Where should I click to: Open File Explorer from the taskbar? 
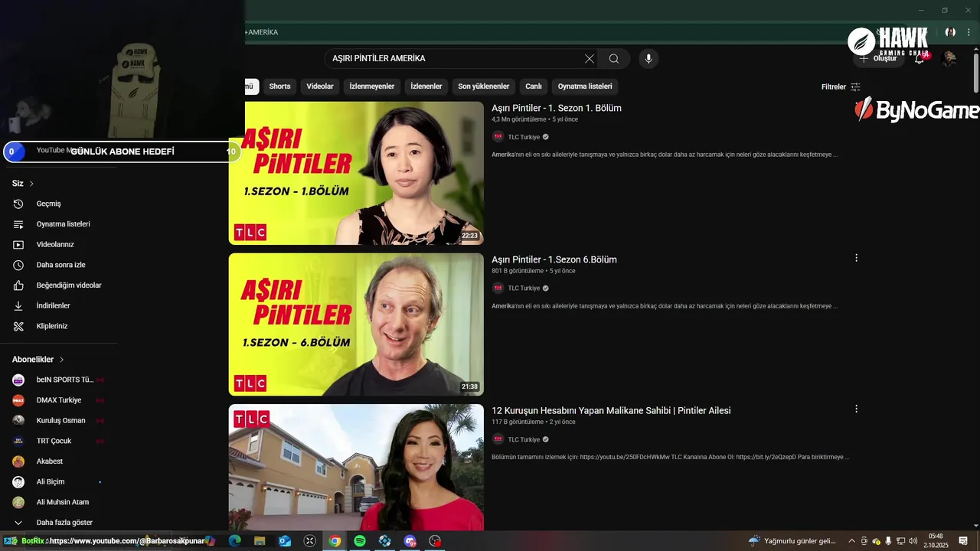coord(260,541)
